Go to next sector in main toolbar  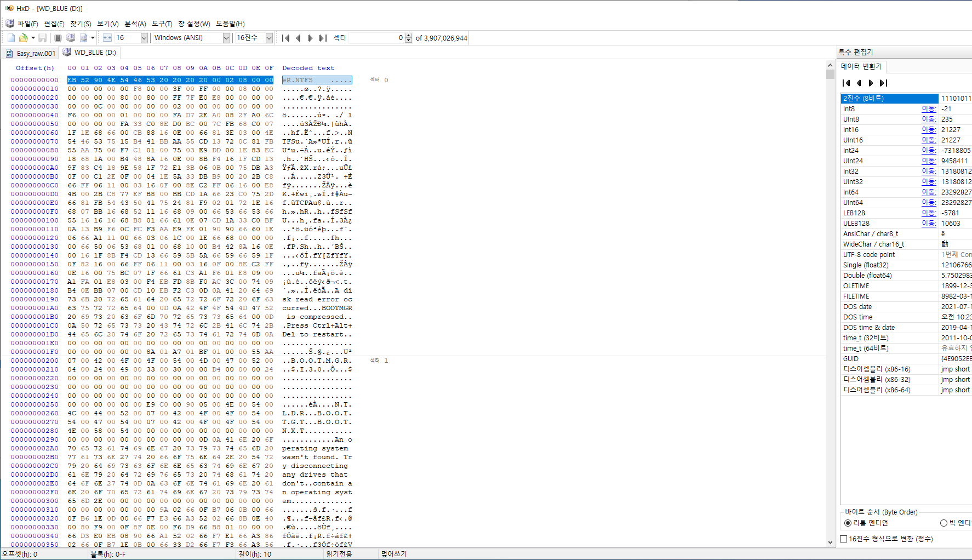pyautogui.click(x=311, y=38)
